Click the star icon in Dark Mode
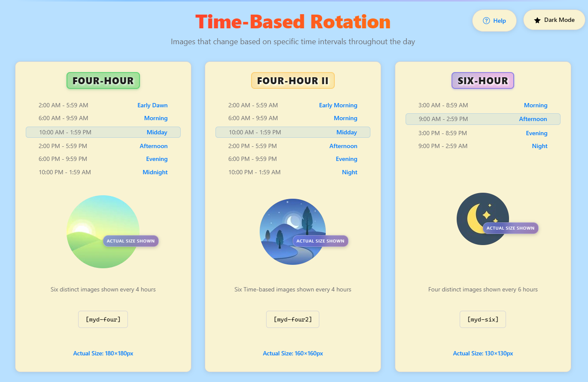This screenshot has height=382, width=588. pyautogui.click(x=537, y=20)
